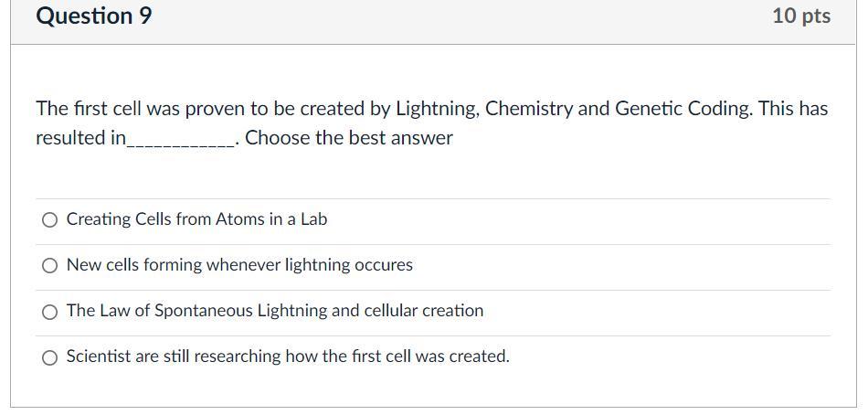The width and height of the screenshot is (868, 415).
Task: Click the "10 pts" points label
Action: (801, 16)
